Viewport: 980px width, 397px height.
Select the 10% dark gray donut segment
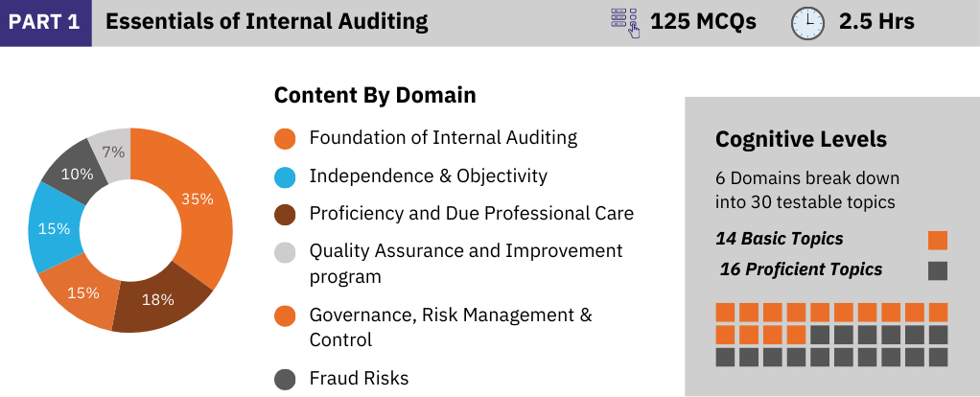click(x=77, y=172)
